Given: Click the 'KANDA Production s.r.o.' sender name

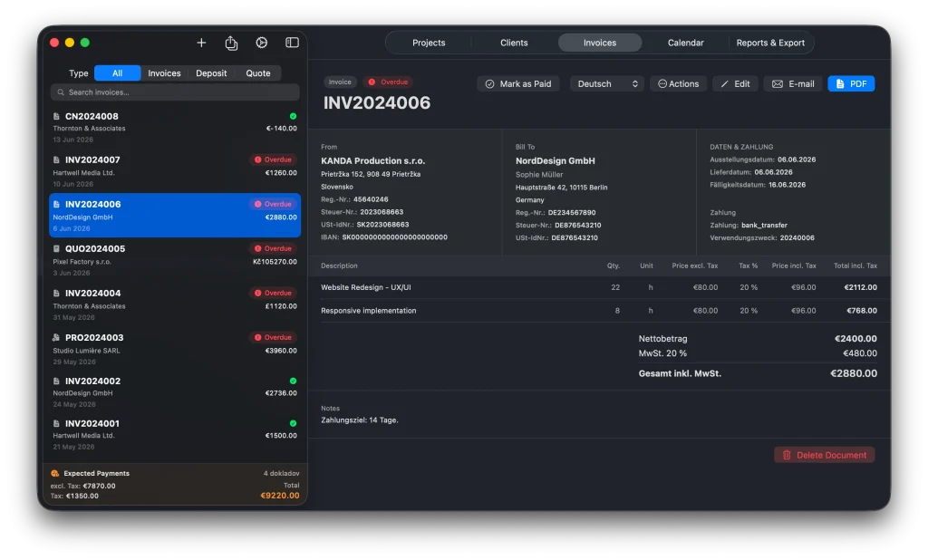Looking at the screenshot, I should click(x=372, y=161).
